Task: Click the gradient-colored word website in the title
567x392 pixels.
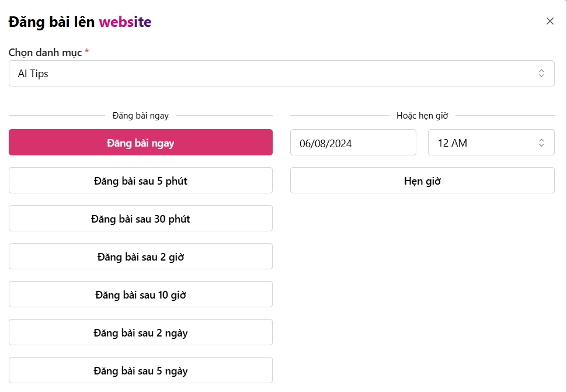Action: 125,22
